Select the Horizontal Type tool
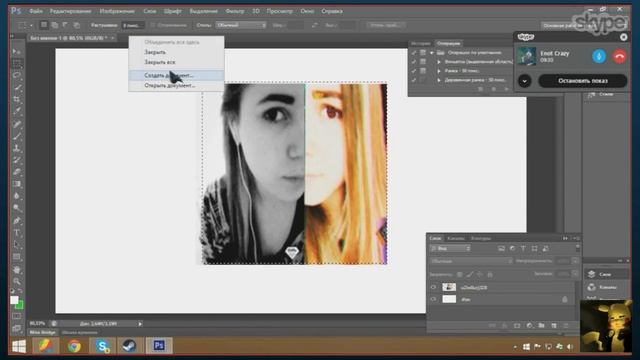Screen dimensions: 640x360 click(17, 233)
